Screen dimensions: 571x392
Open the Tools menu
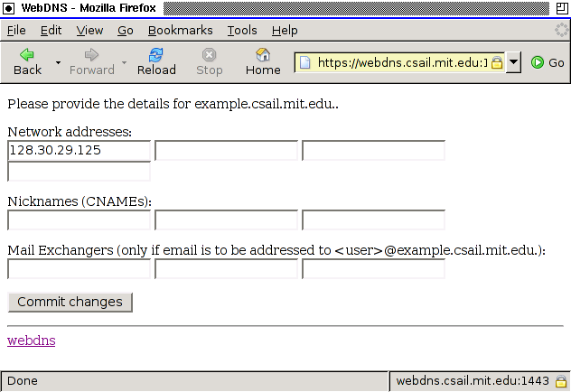click(x=242, y=30)
